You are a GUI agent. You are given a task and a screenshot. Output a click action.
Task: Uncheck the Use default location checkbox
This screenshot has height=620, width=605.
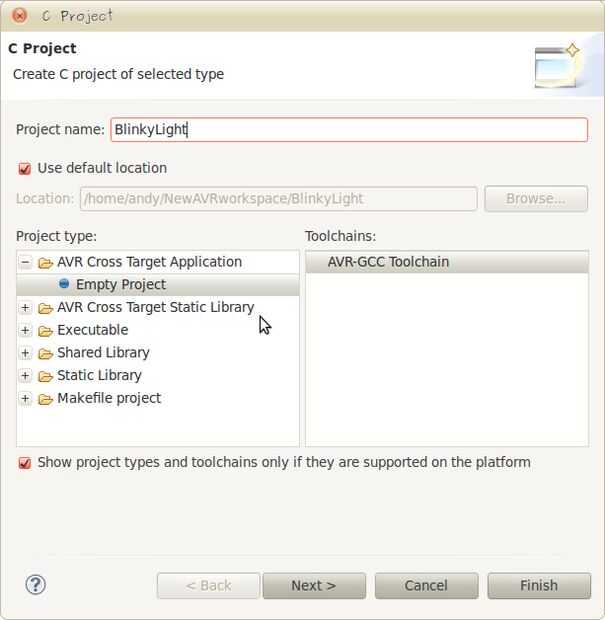[x=25, y=169]
